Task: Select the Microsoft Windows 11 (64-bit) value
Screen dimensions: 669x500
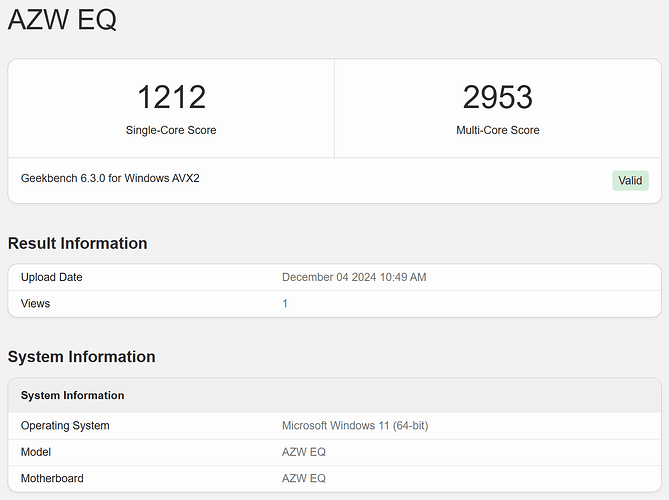Action: click(x=355, y=426)
